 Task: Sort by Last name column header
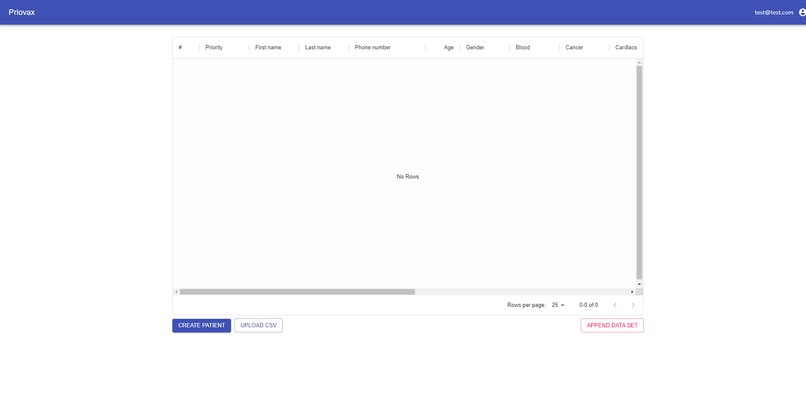coord(318,47)
